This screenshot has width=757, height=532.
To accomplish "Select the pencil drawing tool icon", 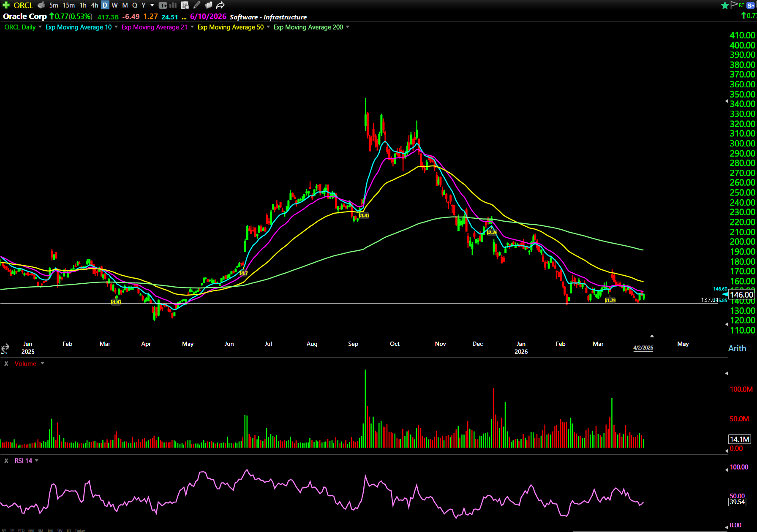I will pyautogui.click(x=197, y=5).
